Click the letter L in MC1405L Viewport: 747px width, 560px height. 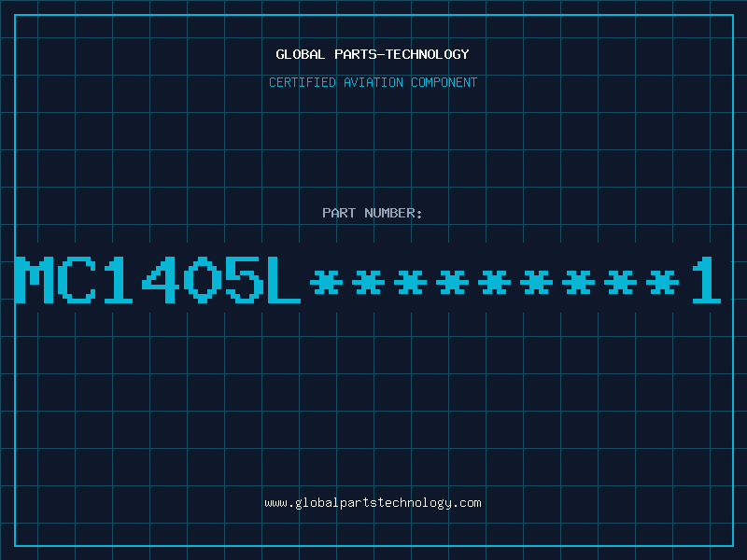coord(284,280)
